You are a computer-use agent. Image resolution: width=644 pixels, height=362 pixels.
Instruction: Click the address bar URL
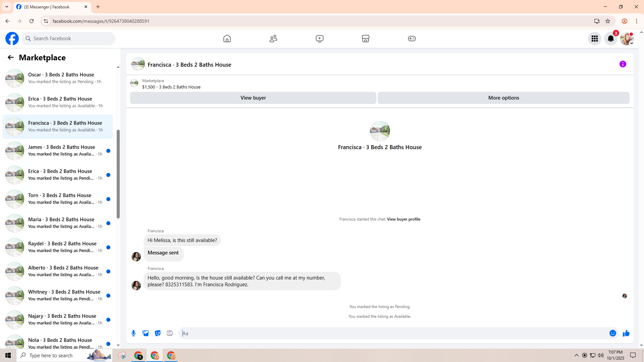coord(101,21)
